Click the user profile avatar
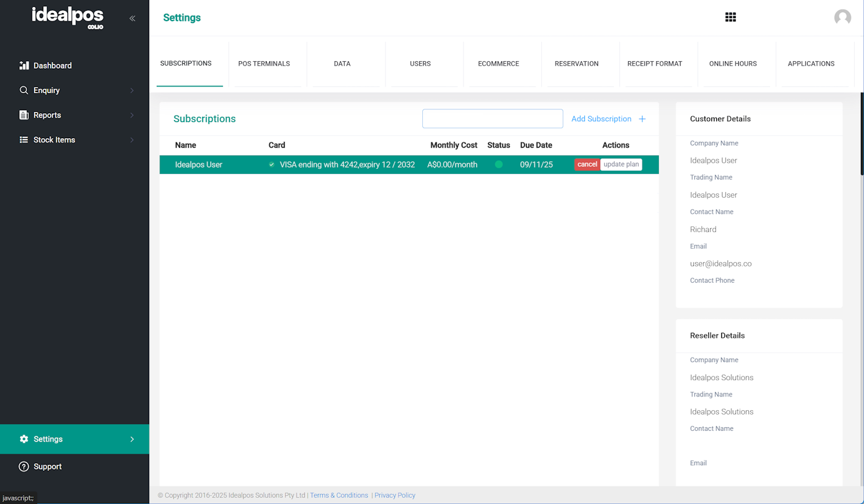Viewport: 864px width, 504px height. (x=842, y=18)
